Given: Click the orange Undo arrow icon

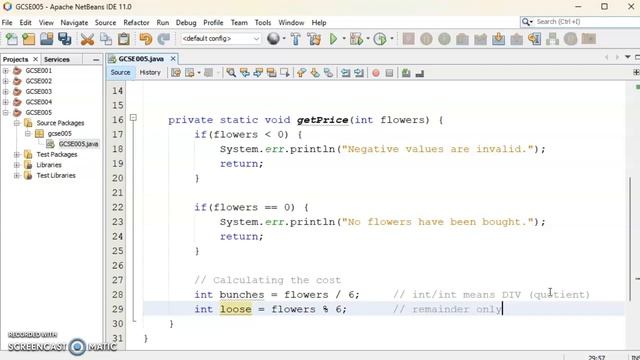Looking at the screenshot, I should click(145, 39).
